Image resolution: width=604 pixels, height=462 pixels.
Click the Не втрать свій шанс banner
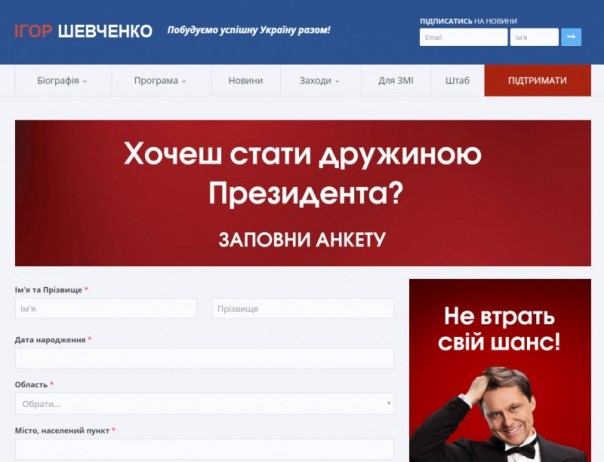click(x=500, y=370)
